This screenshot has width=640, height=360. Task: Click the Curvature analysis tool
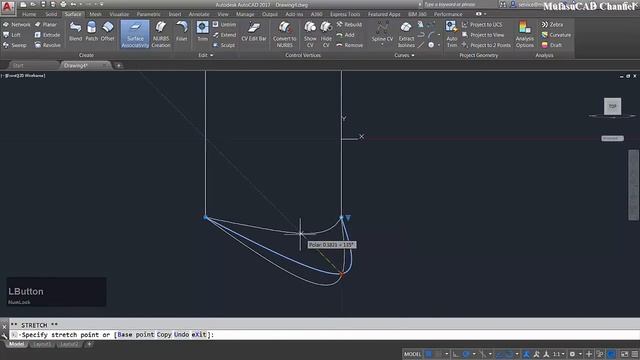point(556,35)
